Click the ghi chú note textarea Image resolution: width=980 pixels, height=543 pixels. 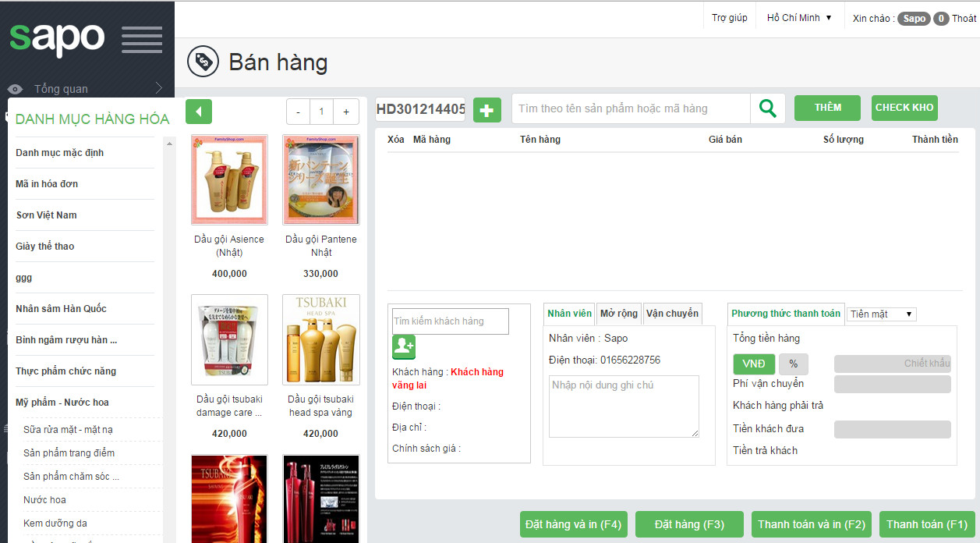[x=624, y=406]
